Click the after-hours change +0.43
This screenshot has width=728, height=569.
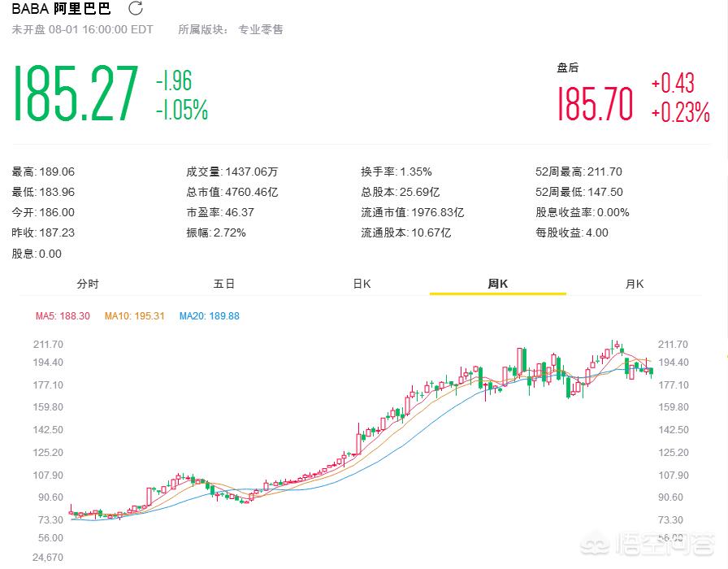click(x=673, y=83)
